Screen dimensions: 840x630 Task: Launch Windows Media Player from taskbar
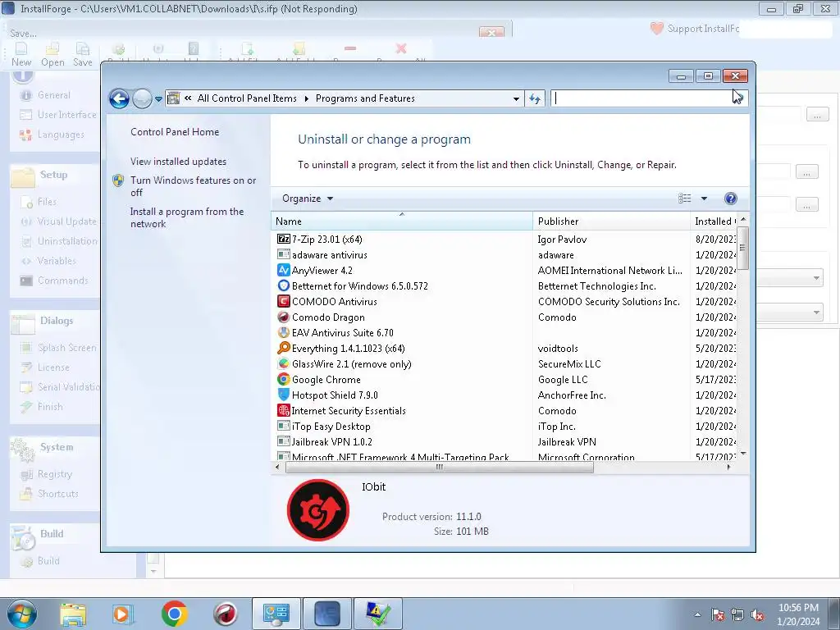click(123, 614)
